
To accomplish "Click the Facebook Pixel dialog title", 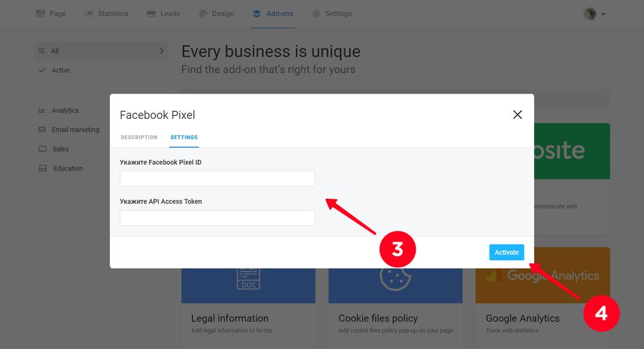I will coord(157,115).
